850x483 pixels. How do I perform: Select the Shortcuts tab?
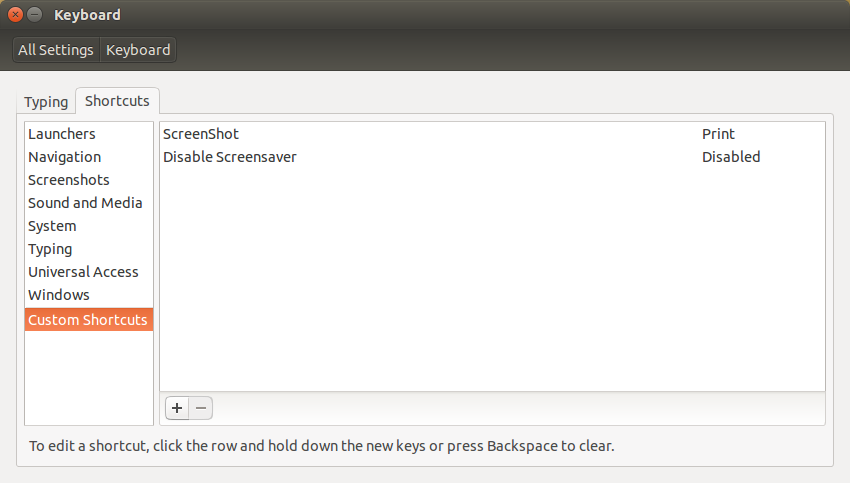pyautogui.click(x=117, y=101)
